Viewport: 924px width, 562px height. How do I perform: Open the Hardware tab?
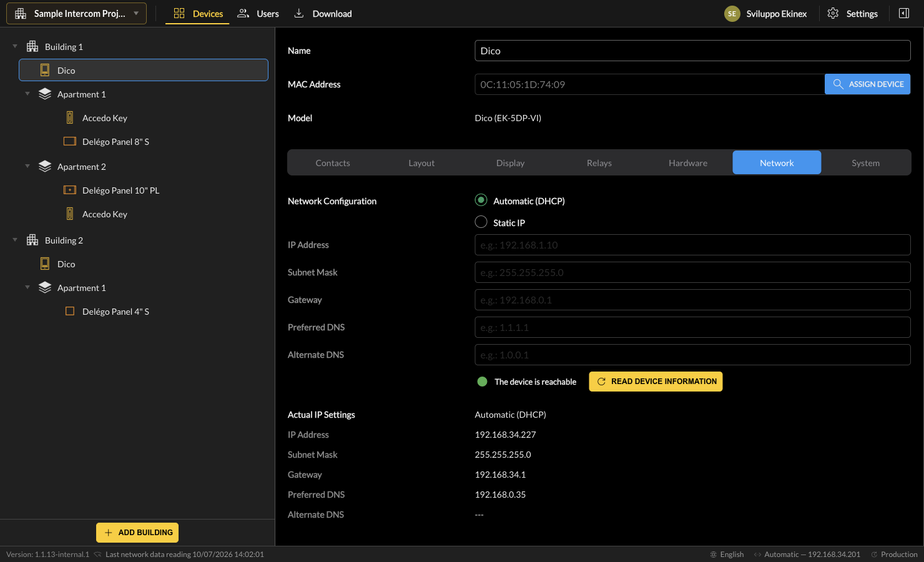688,162
